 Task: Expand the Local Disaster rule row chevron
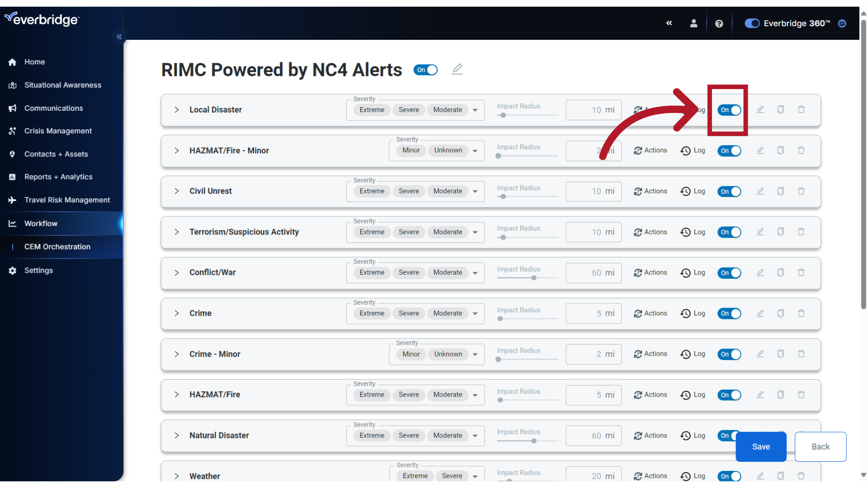[176, 110]
